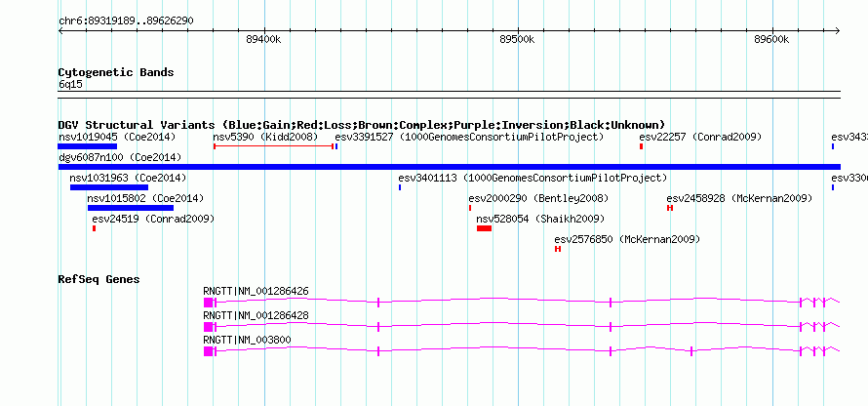The height and width of the screenshot is (406, 868).
Task: Click the chr6:89319189..89626290 coordinates text
Action: 126,21
